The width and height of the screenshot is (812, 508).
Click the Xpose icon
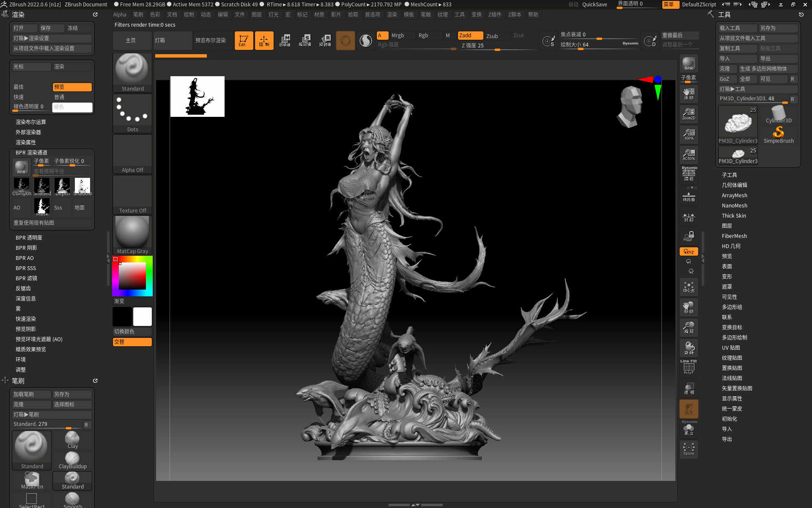click(x=689, y=449)
